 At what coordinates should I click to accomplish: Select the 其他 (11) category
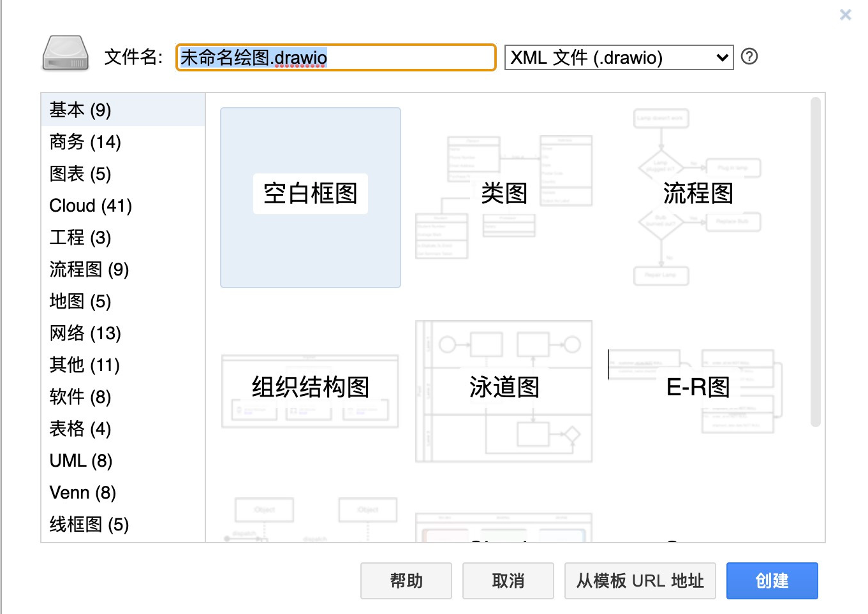click(123, 365)
